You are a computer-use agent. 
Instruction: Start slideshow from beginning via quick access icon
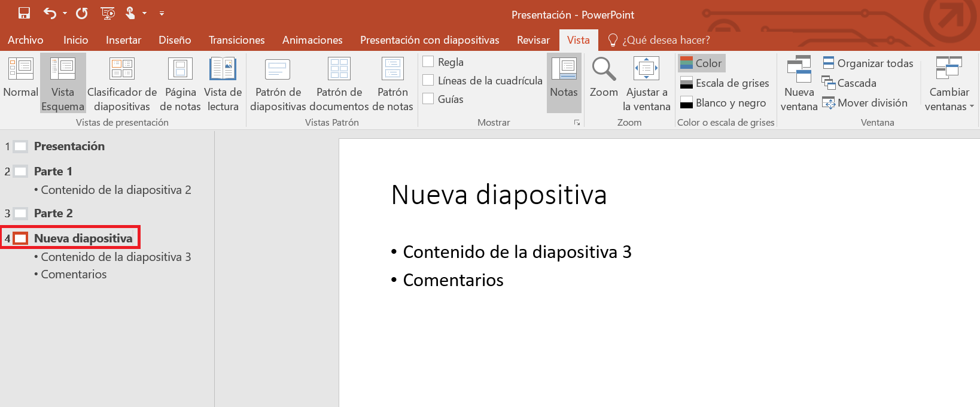click(x=108, y=13)
